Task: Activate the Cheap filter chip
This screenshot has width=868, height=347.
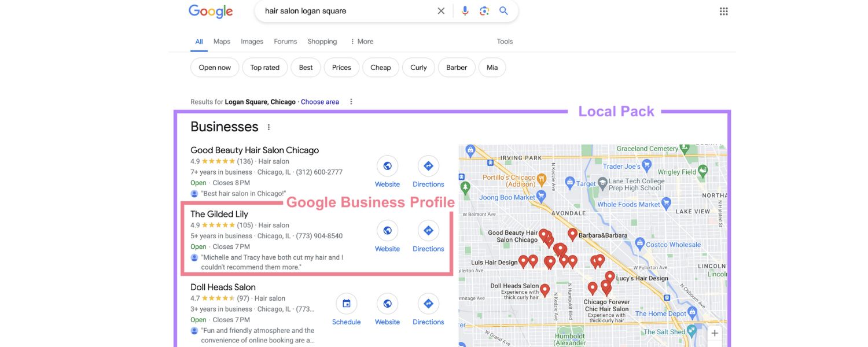Action: coord(380,67)
